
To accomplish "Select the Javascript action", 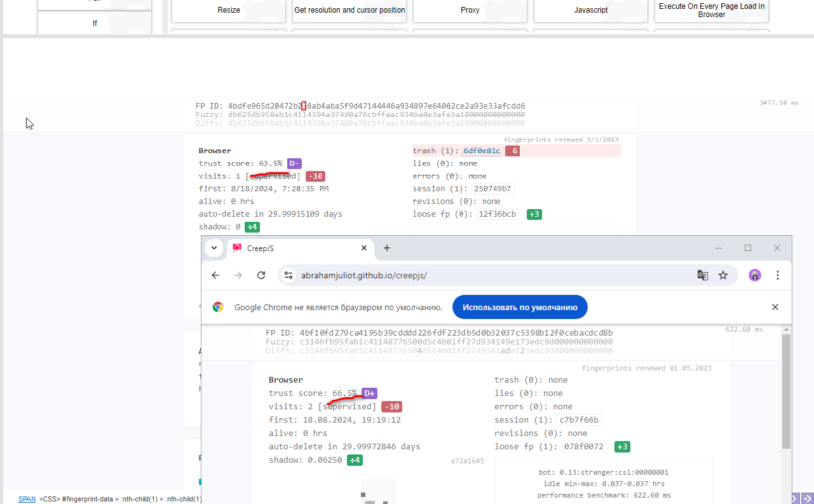I will tap(591, 10).
